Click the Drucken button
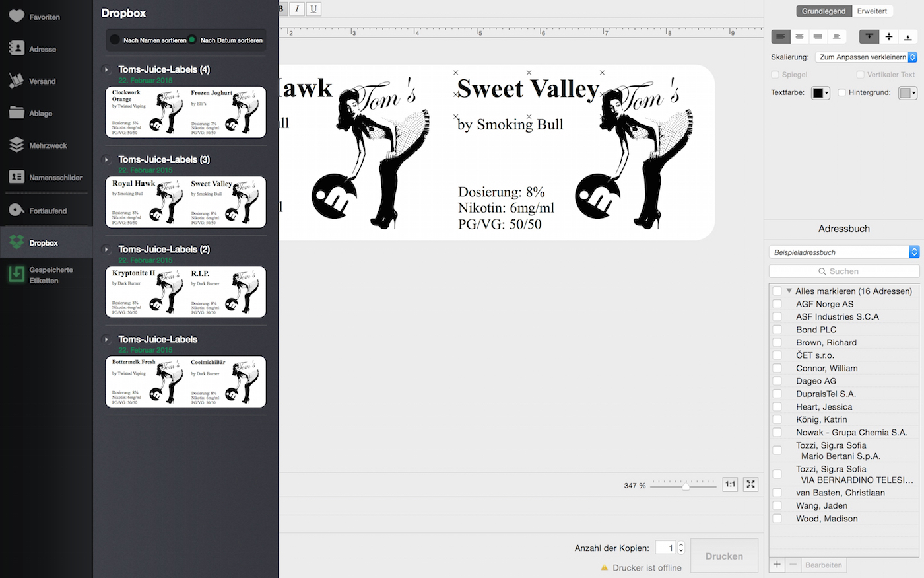The image size is (924, 578). pos(724,556)
